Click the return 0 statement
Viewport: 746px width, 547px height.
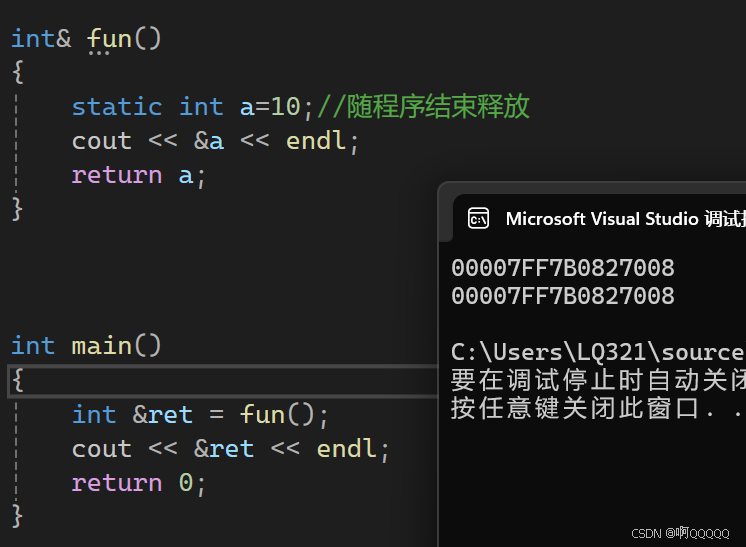coord(138,483)
